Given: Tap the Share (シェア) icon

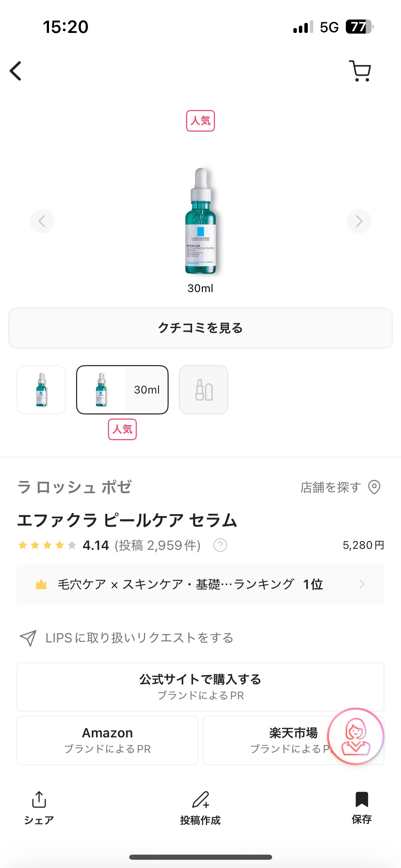Looking at the screenshot, I should (39, 800).
